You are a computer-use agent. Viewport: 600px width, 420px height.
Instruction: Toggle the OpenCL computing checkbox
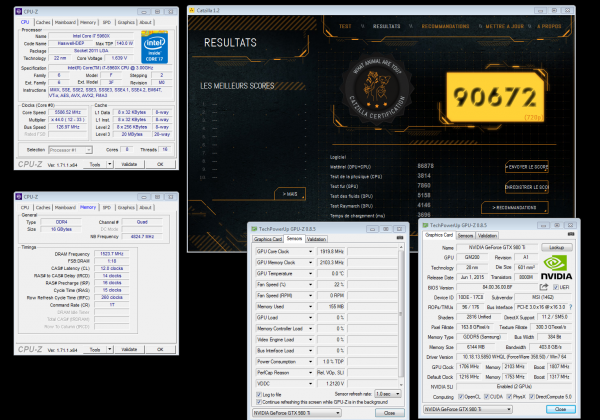coord(461,397)
